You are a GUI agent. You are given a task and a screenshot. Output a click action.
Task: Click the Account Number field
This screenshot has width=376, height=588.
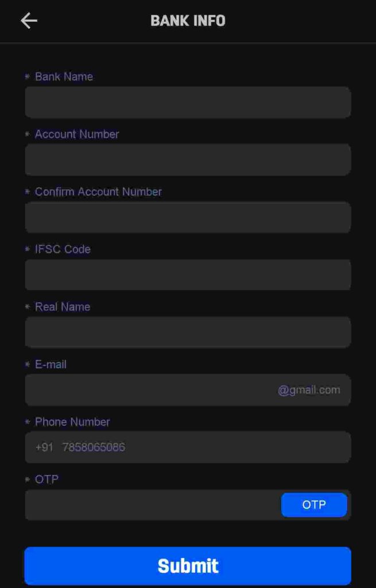188,160
